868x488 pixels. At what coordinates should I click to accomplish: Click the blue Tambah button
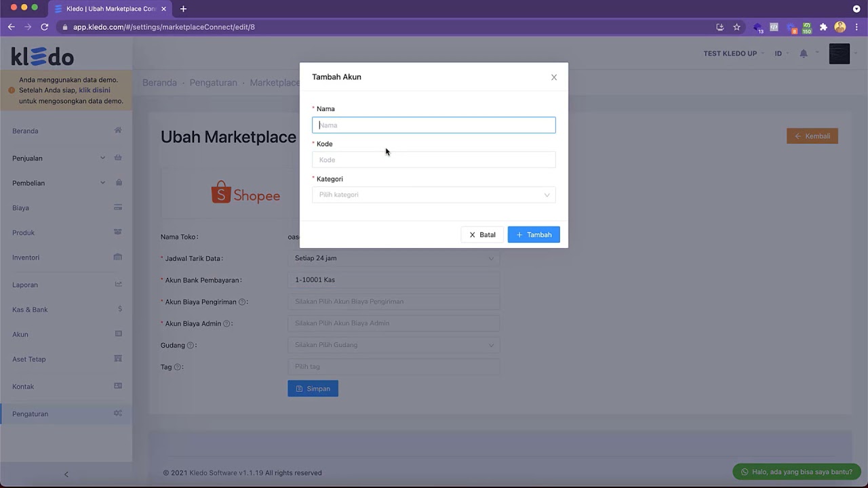coord(534,235)
